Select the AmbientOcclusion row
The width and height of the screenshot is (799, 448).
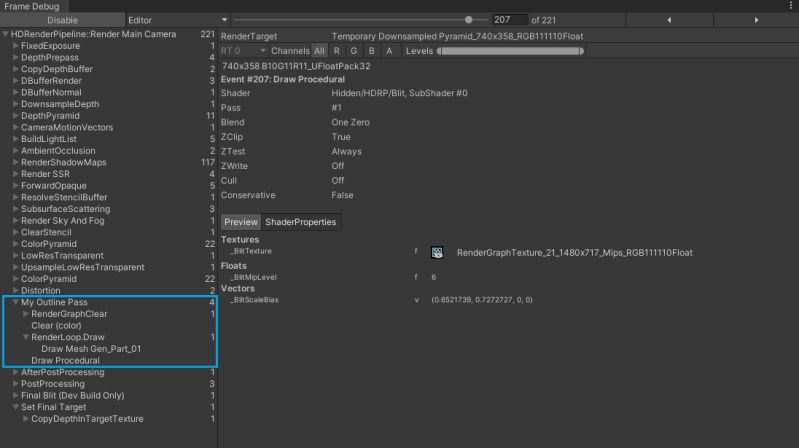(109, 151)
